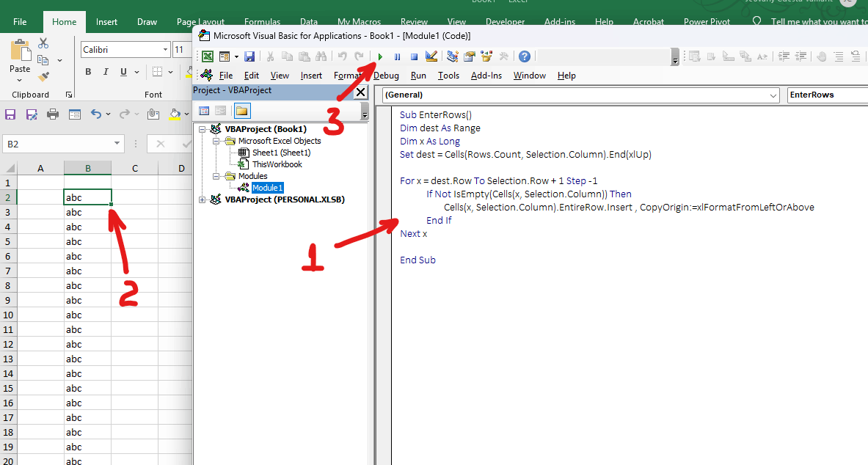The width and height of the screenshot is (868, 465).
Task: Open the EnterRows procedure dropdown
Action: point(828,95)
